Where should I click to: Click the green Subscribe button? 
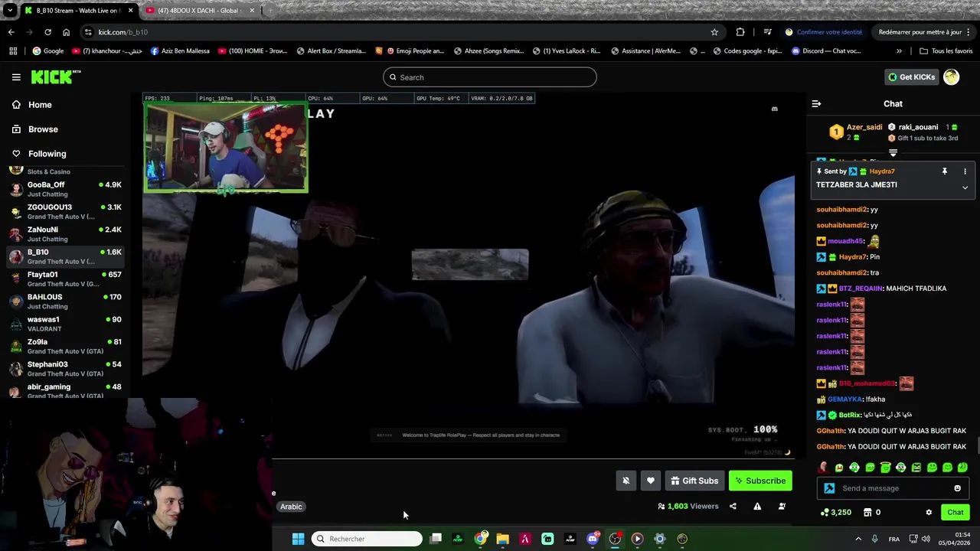click(x=760, y=481)
